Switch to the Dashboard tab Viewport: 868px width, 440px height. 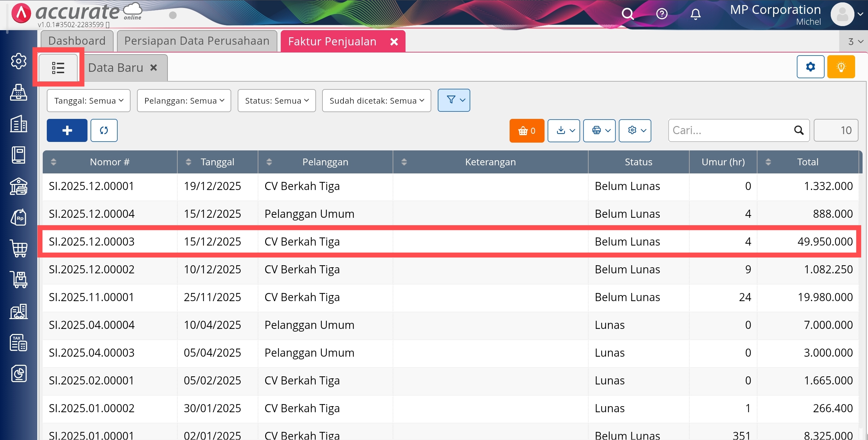click(x=77, y=41)
